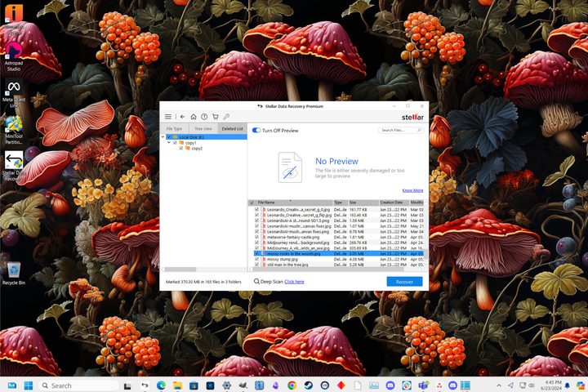588x392 pixels.
Task: Select the file metaverse-fantasy-castle.png
Action: 293,237
